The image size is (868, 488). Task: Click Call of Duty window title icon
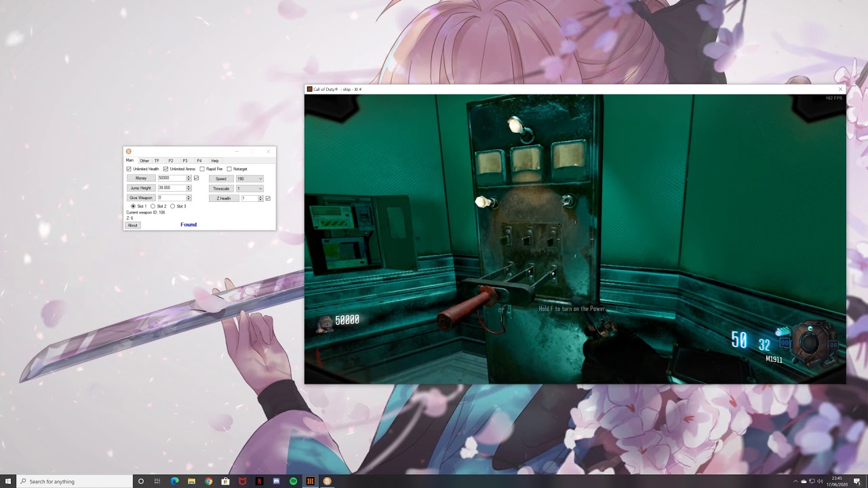309,89
